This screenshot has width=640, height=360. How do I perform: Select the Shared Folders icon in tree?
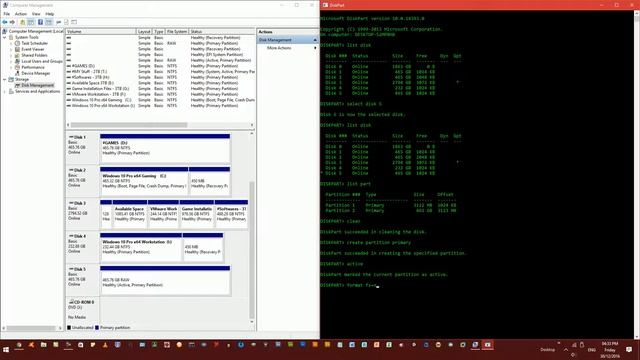pyautogui.click(x=18, y=55)
